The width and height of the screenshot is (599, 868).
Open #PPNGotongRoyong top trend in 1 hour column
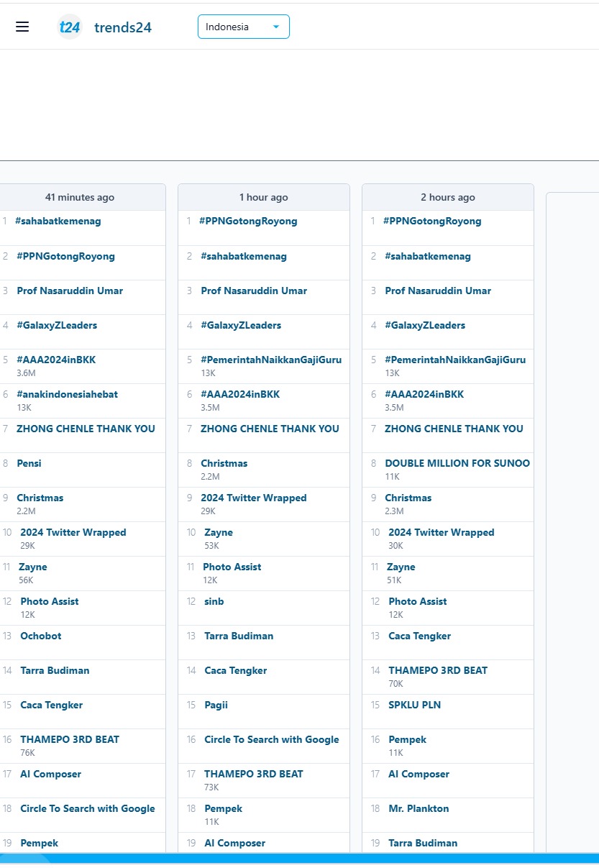click(249, 221)
